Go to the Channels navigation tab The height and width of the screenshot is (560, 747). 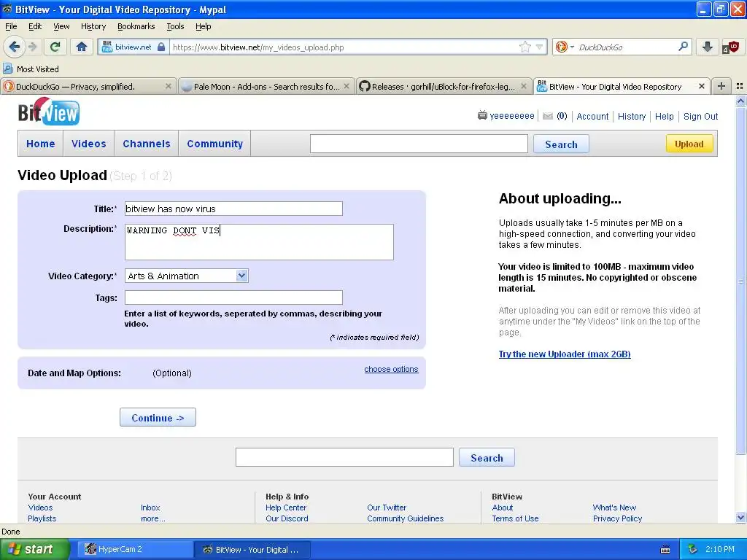146,144
